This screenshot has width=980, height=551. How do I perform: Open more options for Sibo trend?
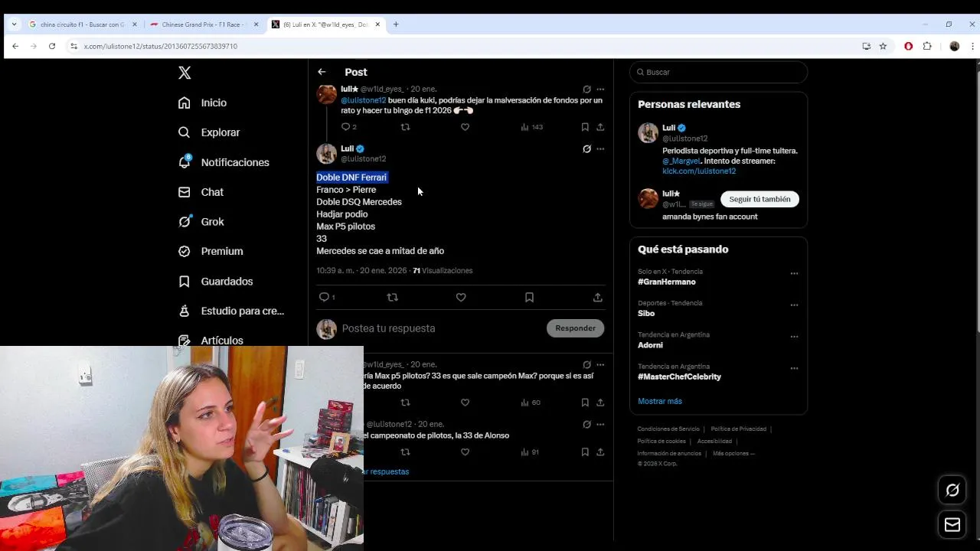pyautogui.click(x=794, y=305)
